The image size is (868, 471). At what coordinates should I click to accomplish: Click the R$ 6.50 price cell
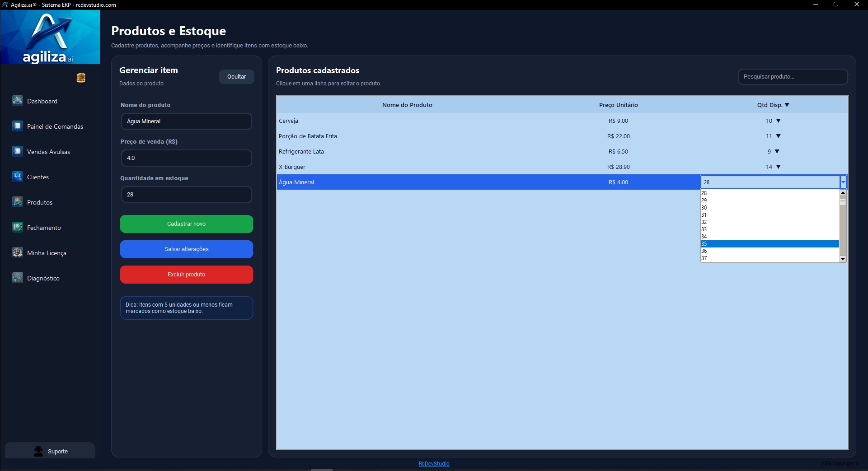coord(619,151)
